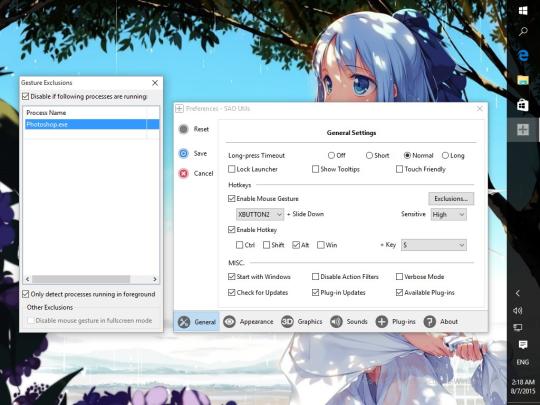Click the Windows Start icon
Screen dimensions: 540x405
click(523, 11)
